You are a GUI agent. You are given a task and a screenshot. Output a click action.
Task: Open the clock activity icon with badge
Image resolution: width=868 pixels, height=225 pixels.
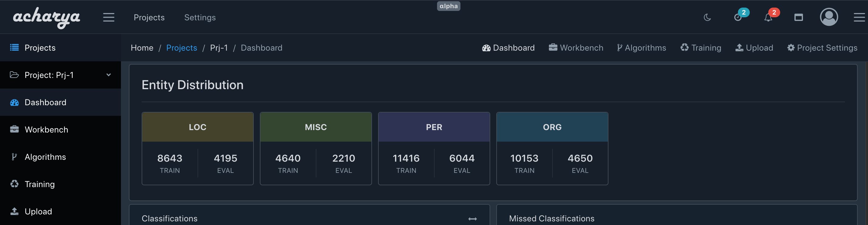pyautogui.click(x=738, y=18)
